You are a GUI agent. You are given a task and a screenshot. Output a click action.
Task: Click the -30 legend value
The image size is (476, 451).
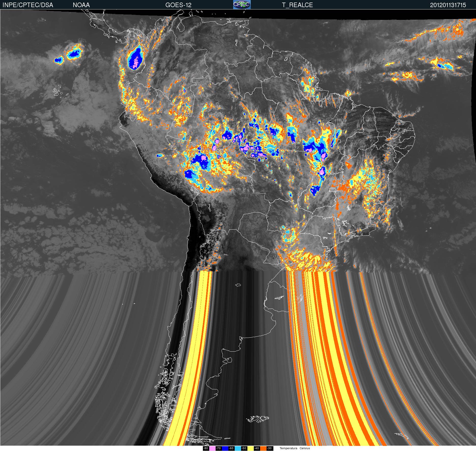(269, 448)
